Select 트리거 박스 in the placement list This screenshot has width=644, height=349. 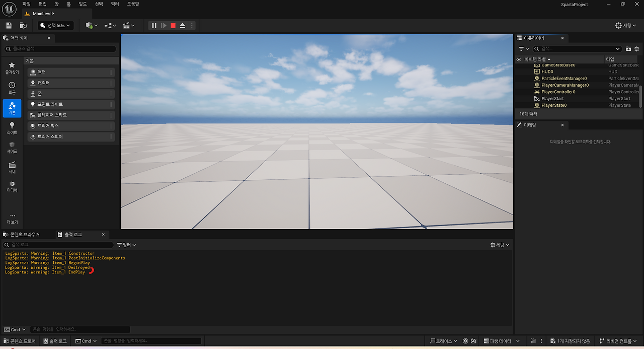pyautogui.click(x=71, y=126)
